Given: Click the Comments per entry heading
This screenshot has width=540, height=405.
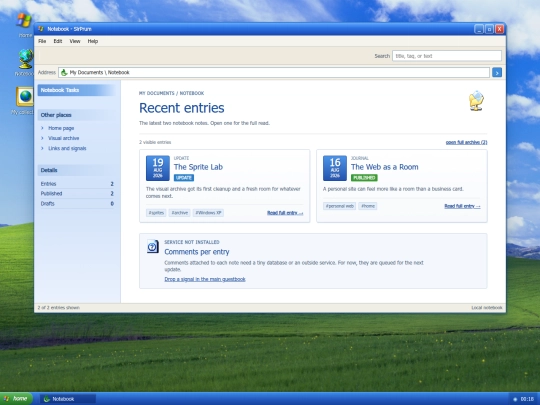Looking at the screenshot, I should pyautogui.click(x=197, y=252).
